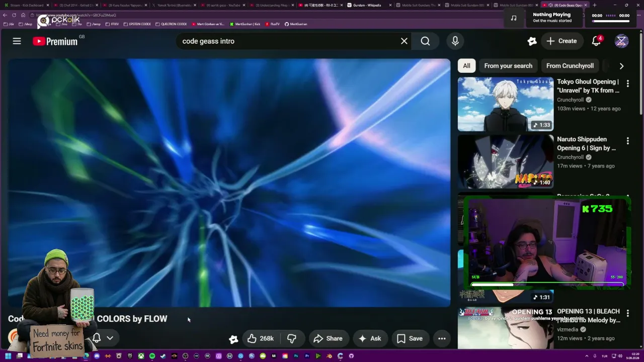Reload the page in the browser
Image resolution: width=644 pixels, height=362 pixels.
[x=14, y=15]
